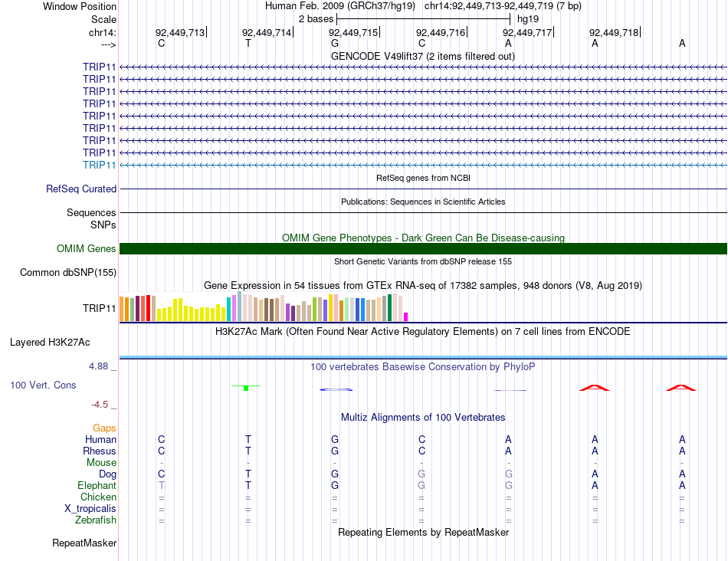
Task: Click the Scale label
Action: (x=104, y=19)
